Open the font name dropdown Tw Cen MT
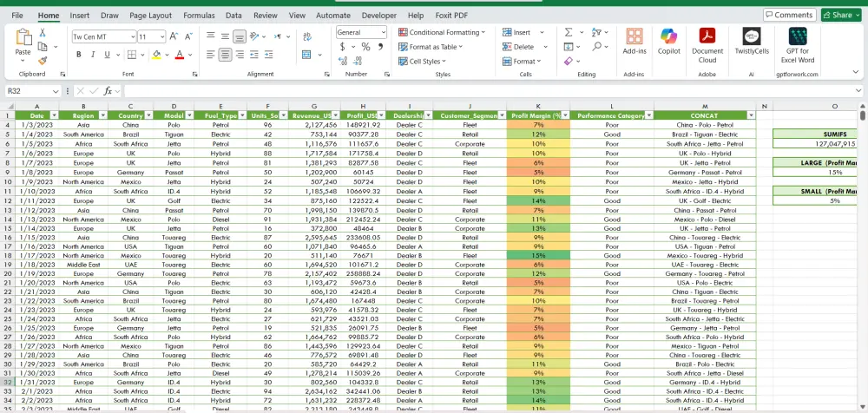Screen dimensions: 868x413 tap(133, 37)
